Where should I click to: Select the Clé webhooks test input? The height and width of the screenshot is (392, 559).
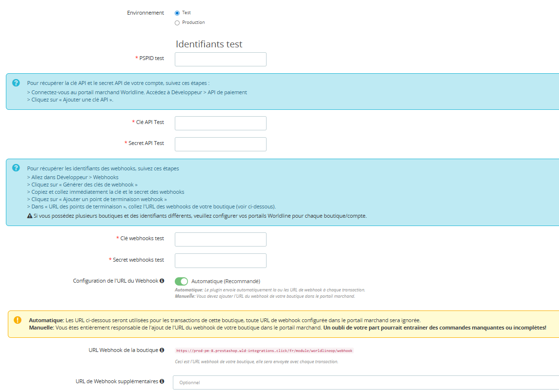220,239
